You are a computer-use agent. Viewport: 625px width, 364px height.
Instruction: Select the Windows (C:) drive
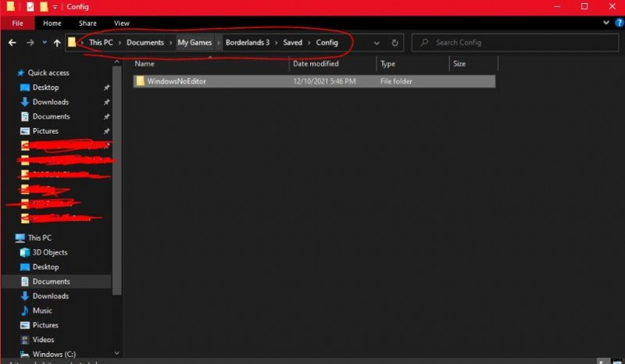click(x=53, y=354)
